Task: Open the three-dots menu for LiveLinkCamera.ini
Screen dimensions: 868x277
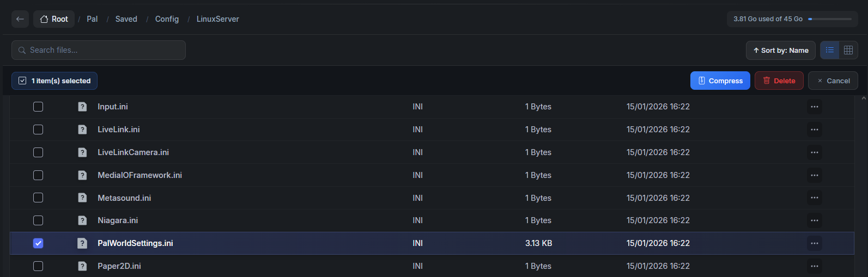Action: (815, 152)
